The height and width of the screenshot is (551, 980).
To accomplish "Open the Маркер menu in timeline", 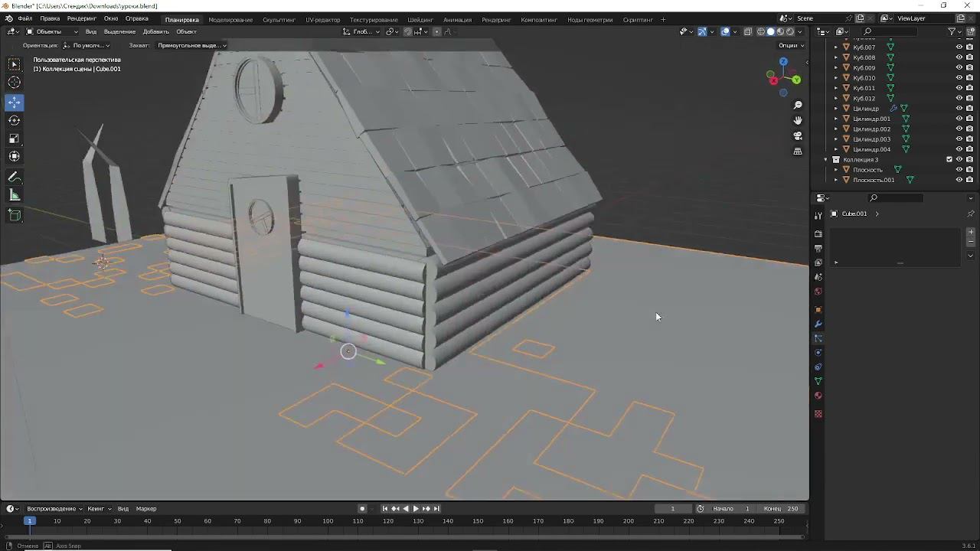I will pos(146,509).
